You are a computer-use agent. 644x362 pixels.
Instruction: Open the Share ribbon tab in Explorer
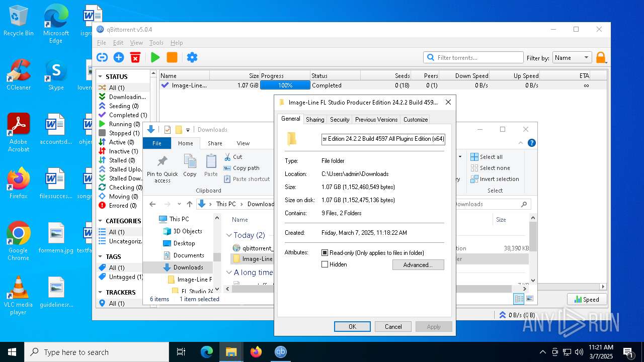[x=215, y=143]
